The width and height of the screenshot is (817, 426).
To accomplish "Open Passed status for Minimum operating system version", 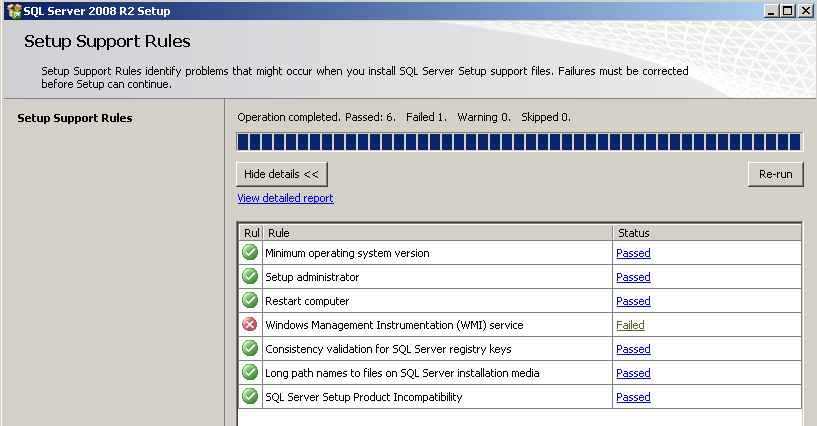I will coord(633,253).
